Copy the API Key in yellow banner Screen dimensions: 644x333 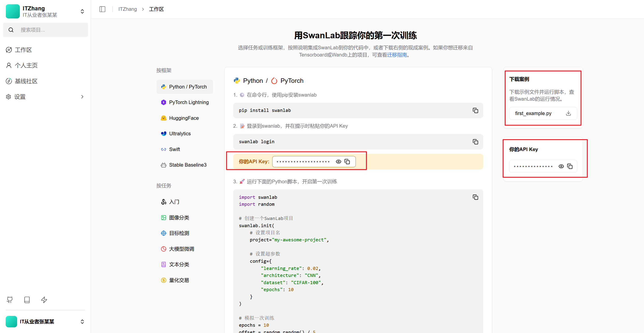[347, 161]
